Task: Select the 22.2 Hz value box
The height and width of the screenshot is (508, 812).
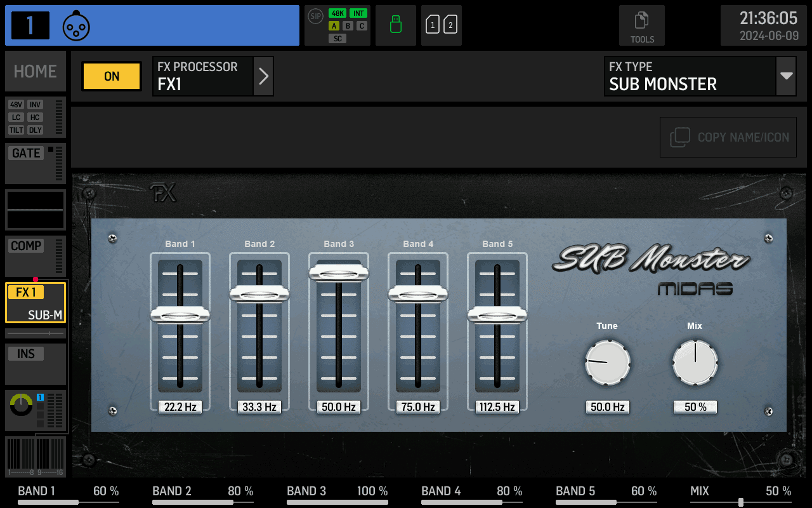Action: (180, 407)
